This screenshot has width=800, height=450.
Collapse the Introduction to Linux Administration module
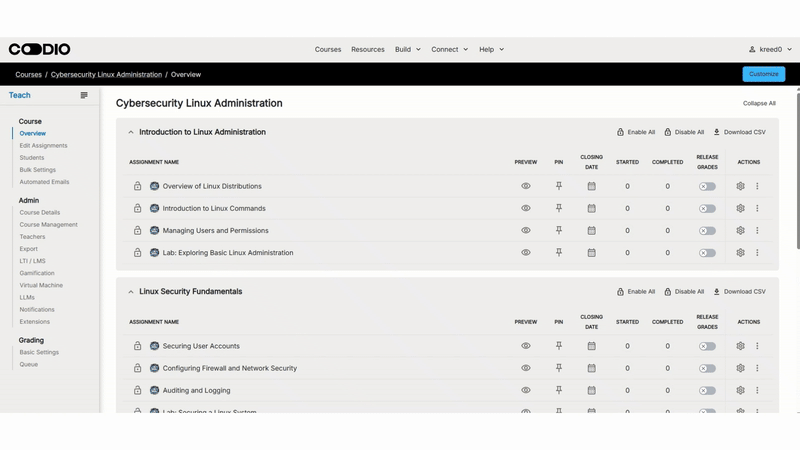131,132
